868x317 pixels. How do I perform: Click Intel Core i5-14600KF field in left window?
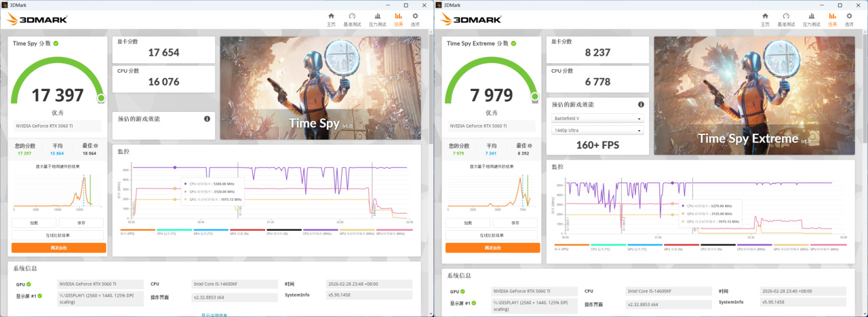(x=235, y=284)
